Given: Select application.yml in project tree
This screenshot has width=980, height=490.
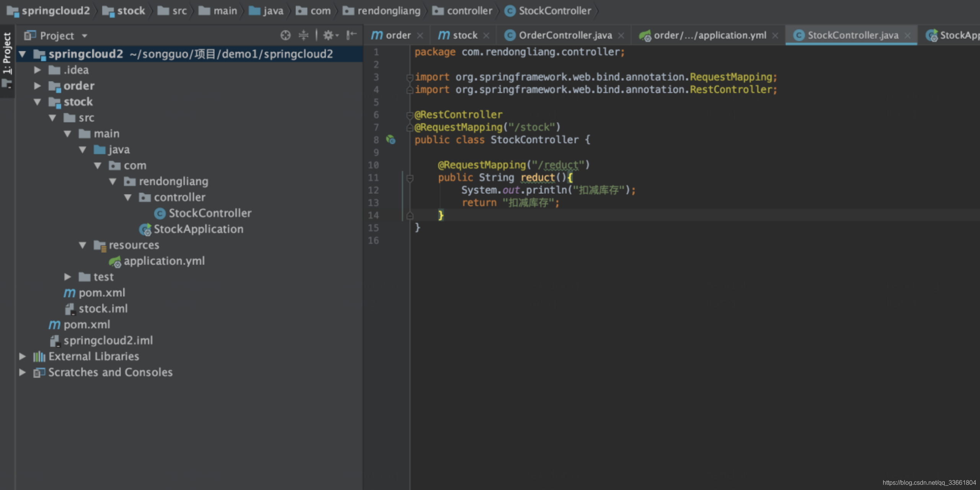Looking at the screenshot, I should pyautogui.click(x=164, y=261).
